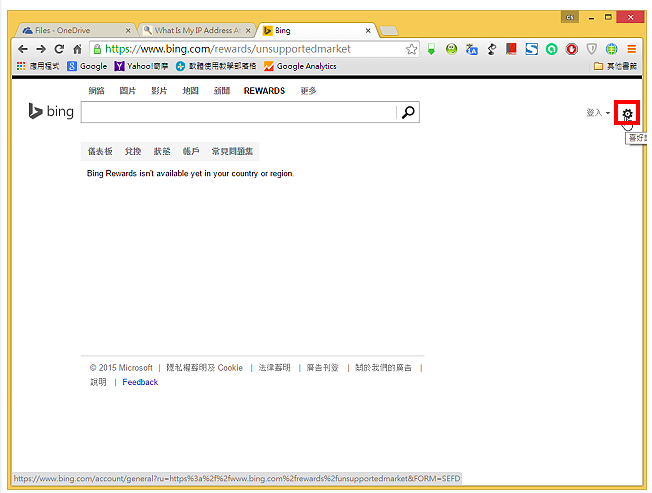Close the Files - OneDrive tab

pyautogui.click(x=128, y=31)
